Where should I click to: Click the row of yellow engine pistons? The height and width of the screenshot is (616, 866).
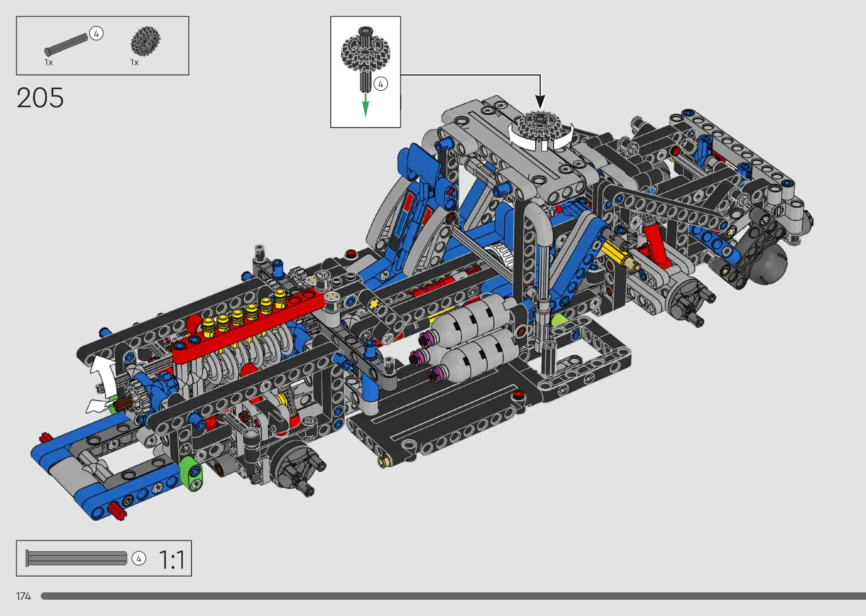(244, 312)
